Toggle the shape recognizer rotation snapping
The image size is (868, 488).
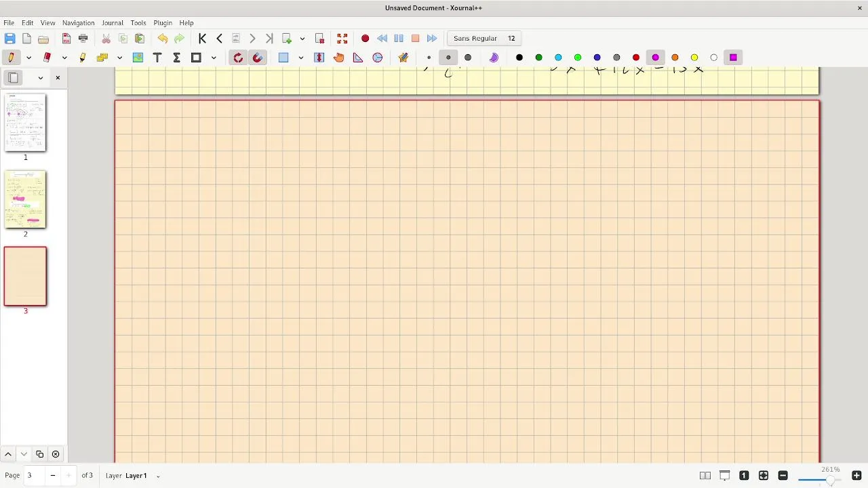click(238, 58)
